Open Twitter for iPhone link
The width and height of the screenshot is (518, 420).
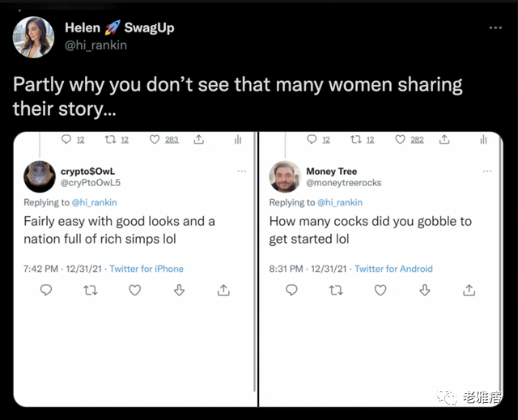coord(146,269)
